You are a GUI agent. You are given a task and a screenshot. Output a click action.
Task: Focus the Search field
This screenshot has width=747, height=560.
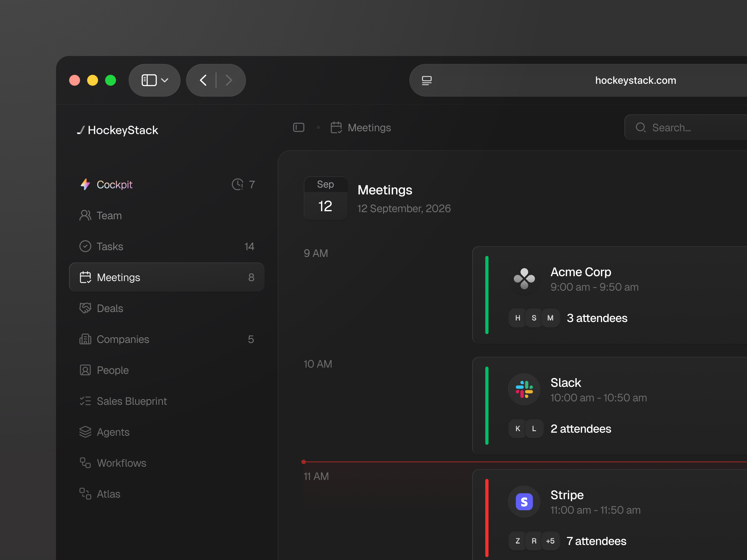686,128
